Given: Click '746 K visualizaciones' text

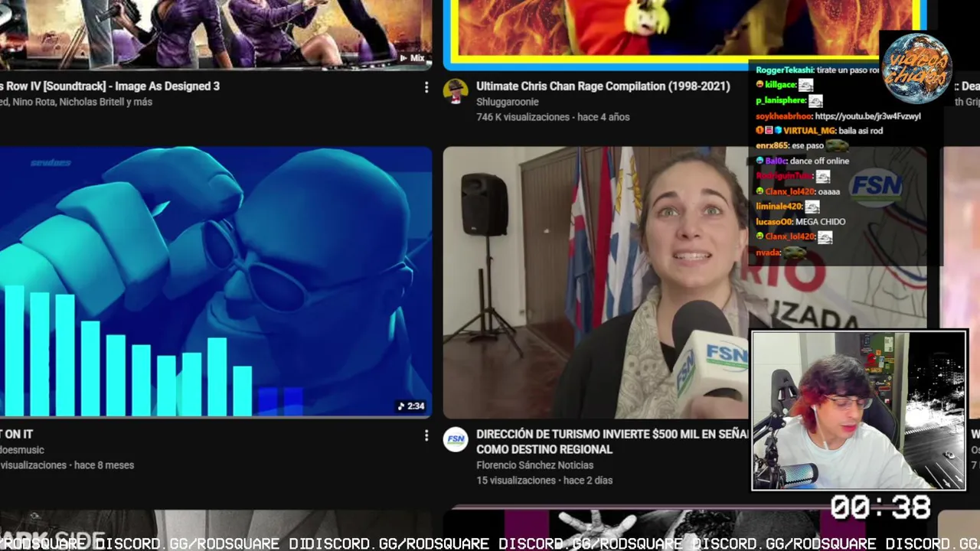Looking at the screenshot, I should click(523, 117).
